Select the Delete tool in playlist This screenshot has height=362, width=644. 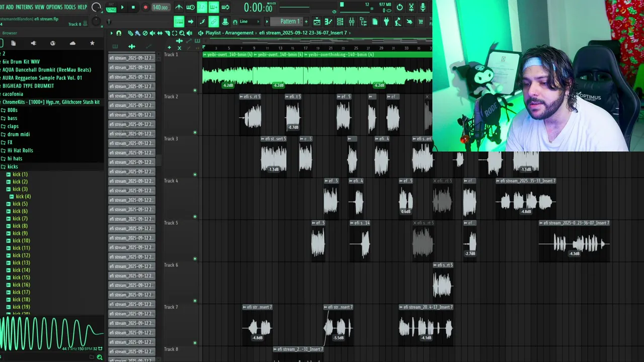145,33
